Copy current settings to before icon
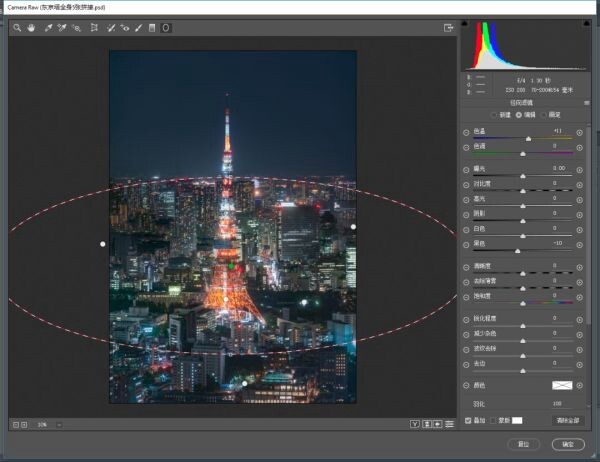Viewport: 600px width, 462px height. coord(438,424)
